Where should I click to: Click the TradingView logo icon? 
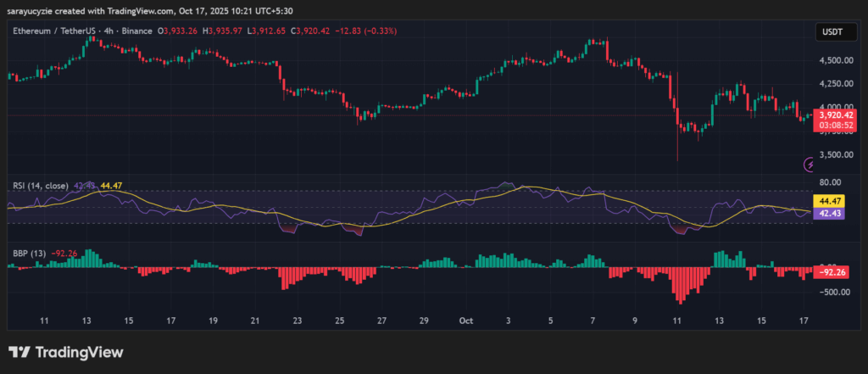(x=20, y=352)
